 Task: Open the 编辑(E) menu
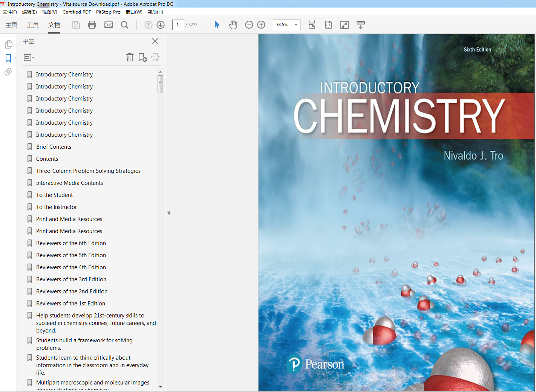click(x=29, y=12)
